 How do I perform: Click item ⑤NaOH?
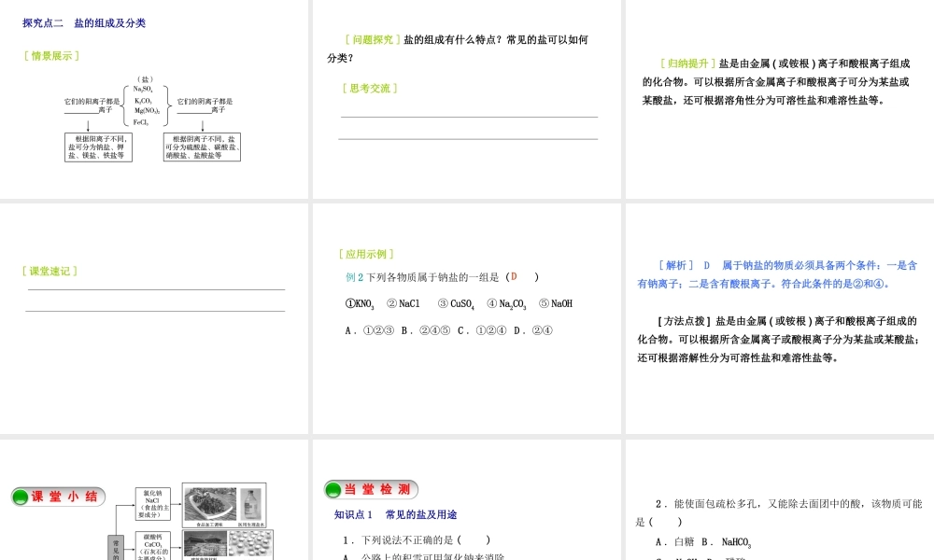point(556,303)
